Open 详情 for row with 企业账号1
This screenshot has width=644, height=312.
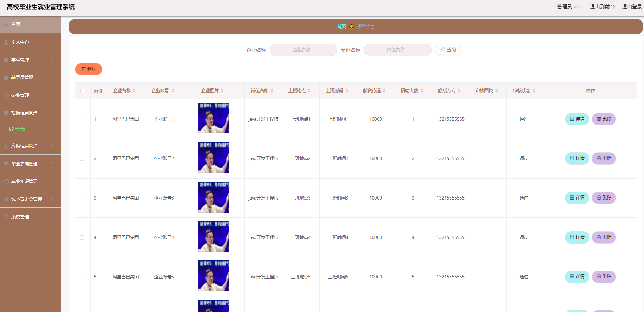577,119
